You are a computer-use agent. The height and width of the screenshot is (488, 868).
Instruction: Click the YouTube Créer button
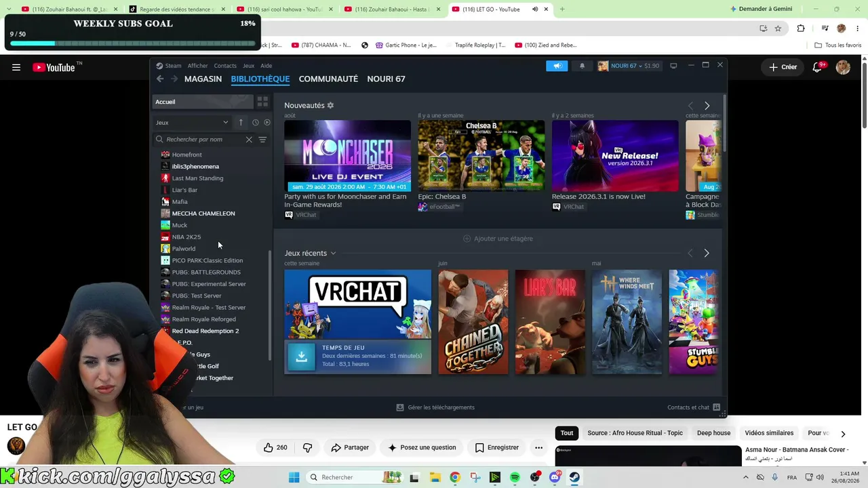(783, 67)
